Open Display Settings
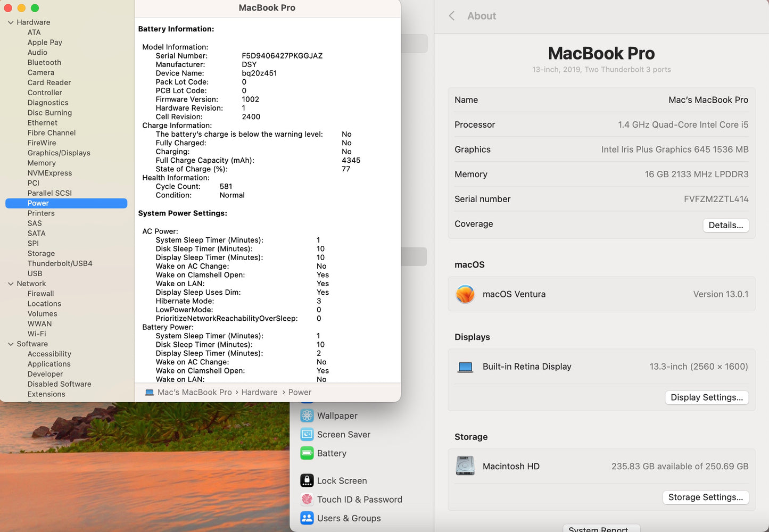The height and width of the screenshot is (532, 769). coord(707,397)
